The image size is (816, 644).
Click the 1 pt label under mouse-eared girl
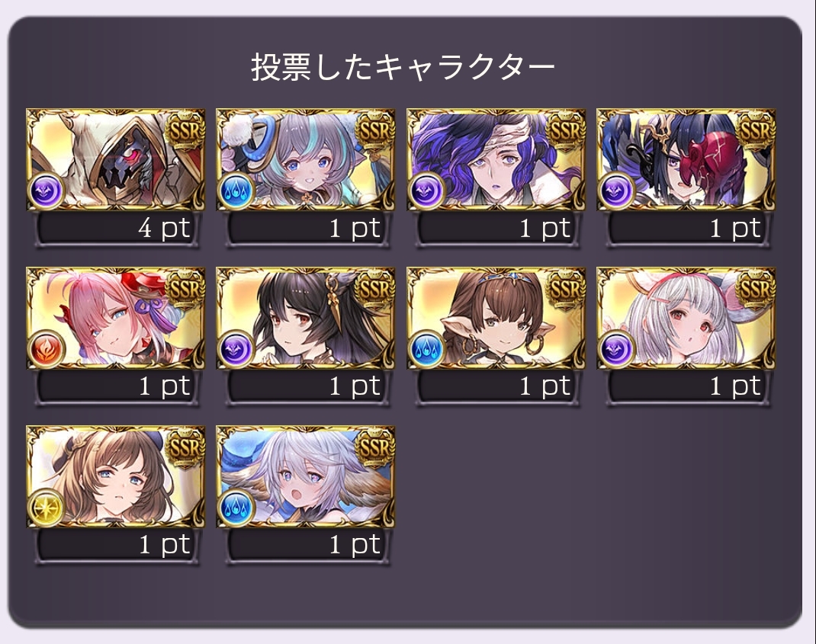click(735, 387)
